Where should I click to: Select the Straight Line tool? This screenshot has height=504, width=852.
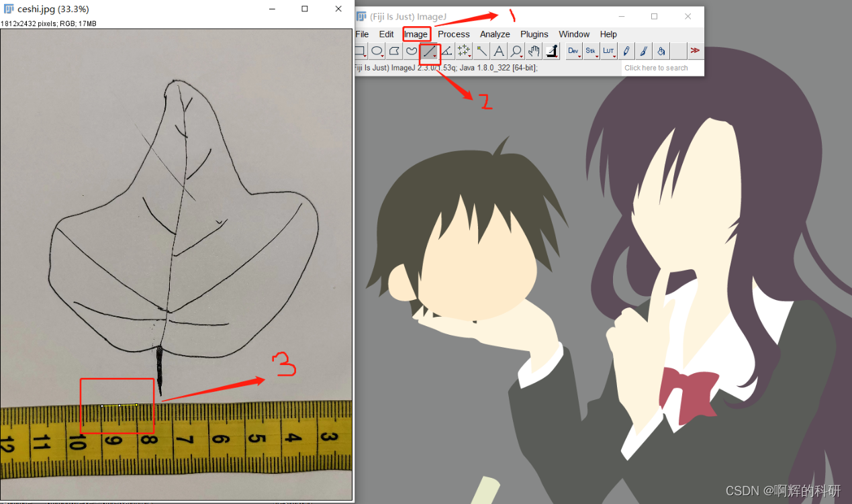(430, 51)
